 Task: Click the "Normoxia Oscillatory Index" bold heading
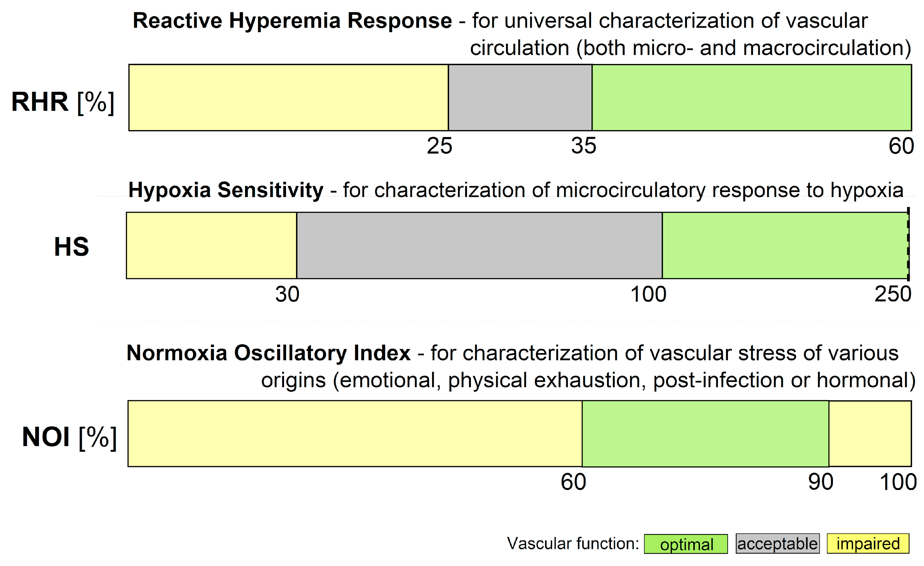[x=268, y=353]
